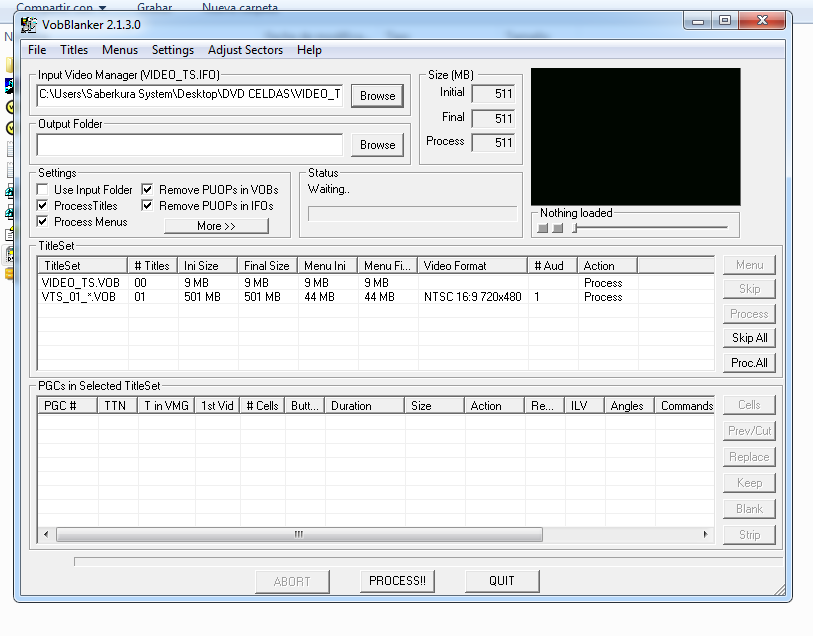Maximize the VobBlanker window
The width and height of the screenshot is (813, 636).
tap(725, 21)
